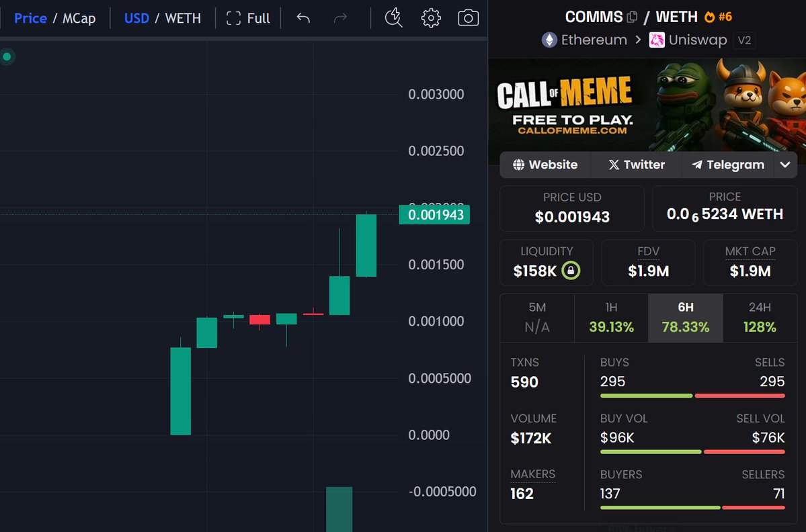806x532 pixels.
Task: Select the 1H timeframe tab
Action: click(611, 318)
